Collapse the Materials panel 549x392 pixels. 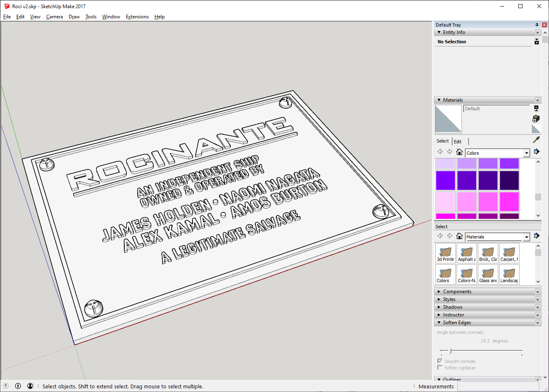pyautogui.click(x=439, y=100)
